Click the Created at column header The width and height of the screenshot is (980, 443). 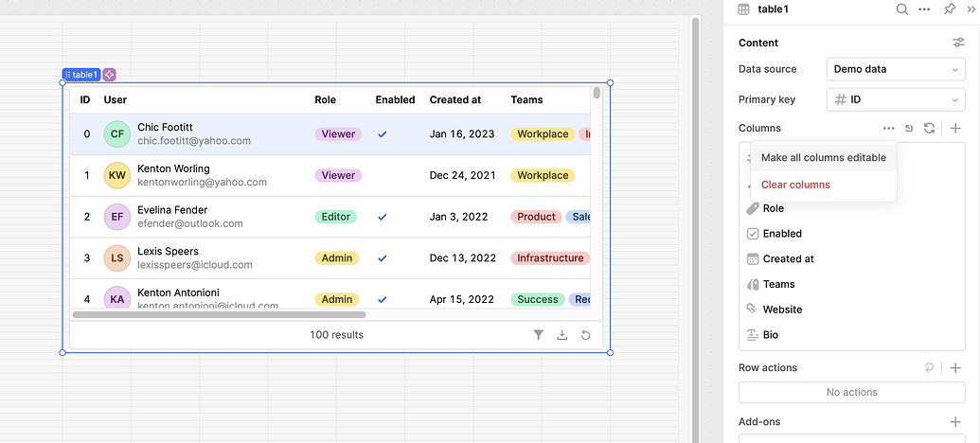coord(455,99)
